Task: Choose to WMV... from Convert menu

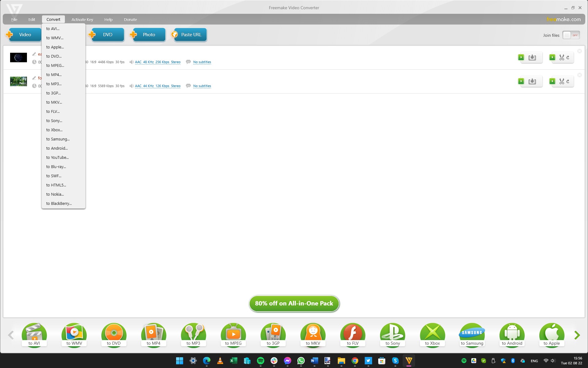Action: [63, 38]
